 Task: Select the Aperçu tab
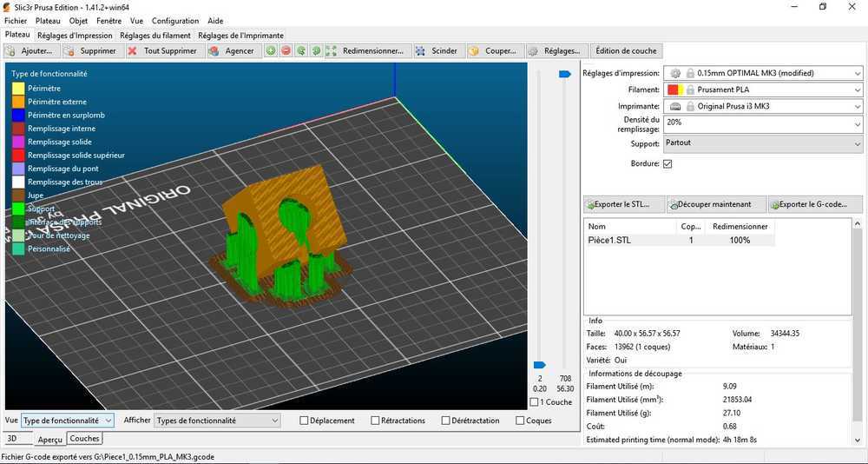click(49, 439)
